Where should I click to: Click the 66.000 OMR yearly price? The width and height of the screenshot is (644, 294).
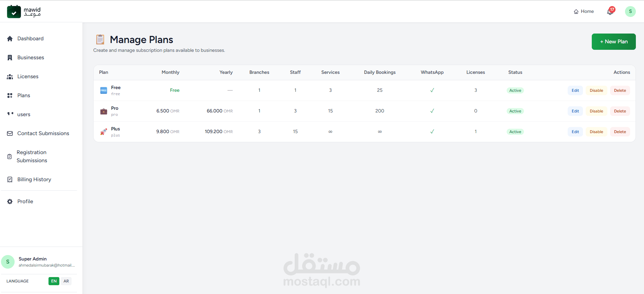tap(220, 111)
